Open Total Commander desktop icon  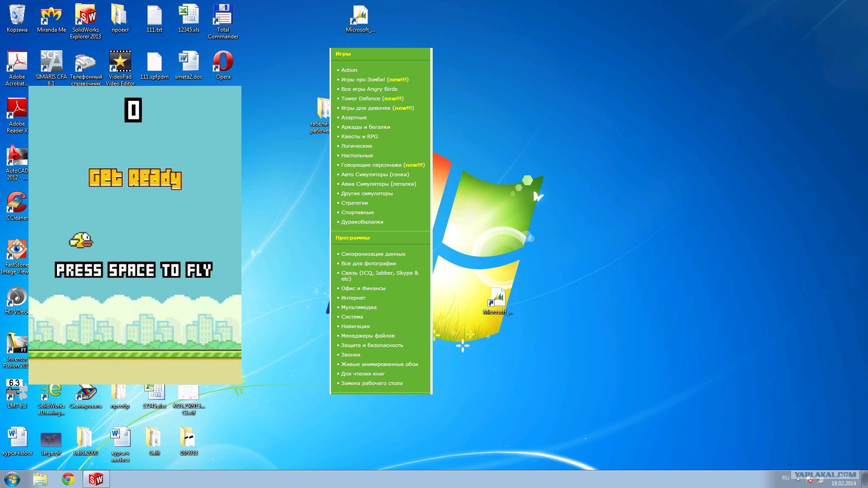point(223,16)
